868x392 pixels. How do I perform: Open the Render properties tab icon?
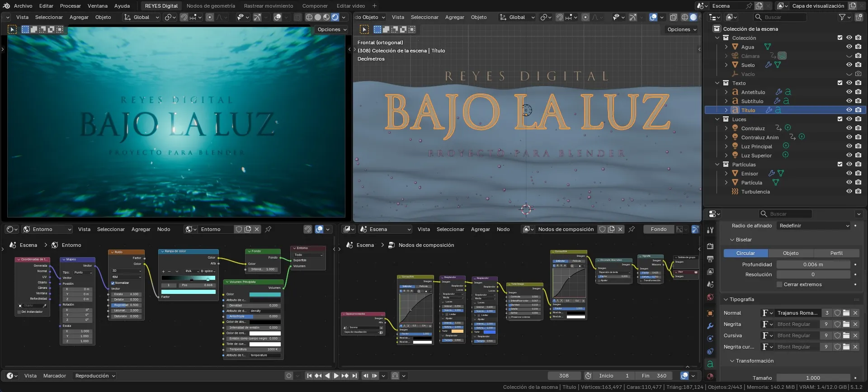tap(710, 246)
